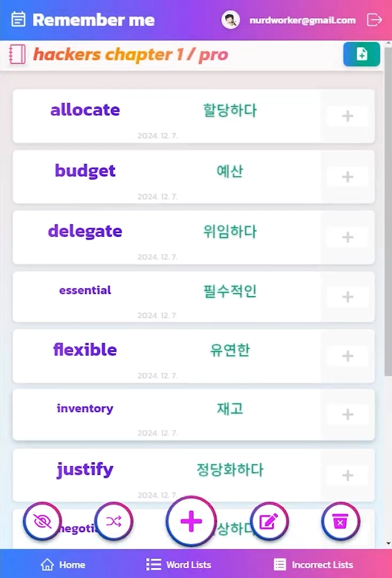Open the user profile avatar

coord(230,20)
